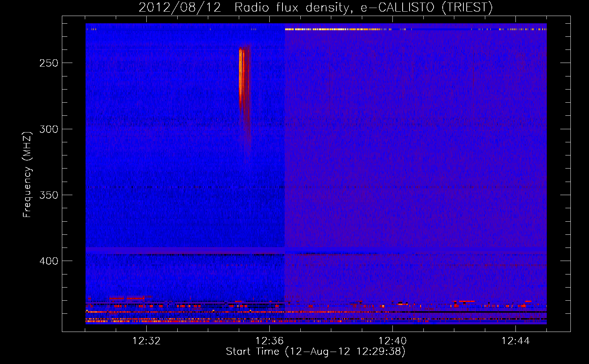Click the 400 frequency tick label
Image resolution: width=589 pixels, height=364 pixels.
click(49, 261)
